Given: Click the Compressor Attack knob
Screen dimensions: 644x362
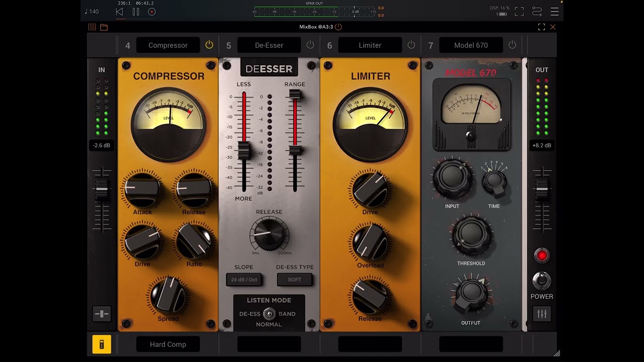Looking at the screenshot, I should click(x=142, y=189).
